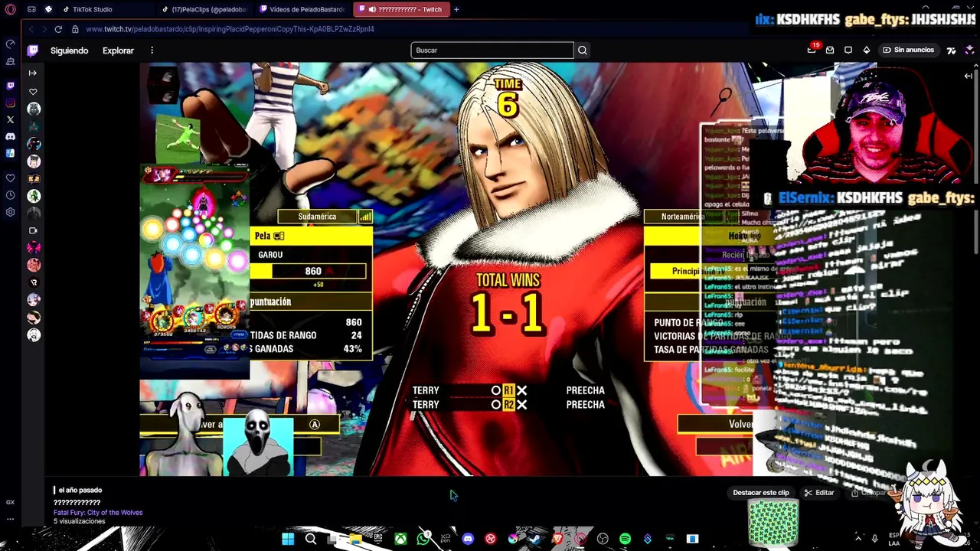Open the GX Control speedometer icon
Screen dimensions: 980x551
point(10,44)
